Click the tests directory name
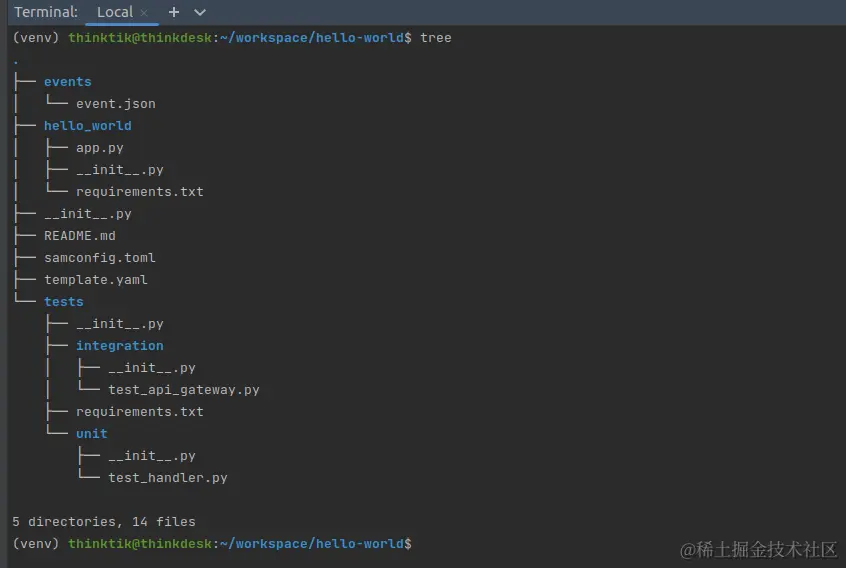The width and height of the screenshot is (846, 568). click(64, 302)
